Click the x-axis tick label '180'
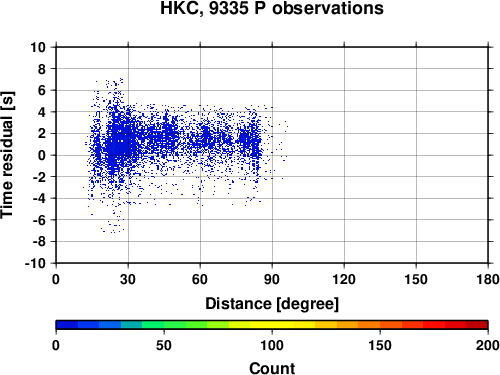Viewport: 500px width, 375px height. [x=488, y=279]
